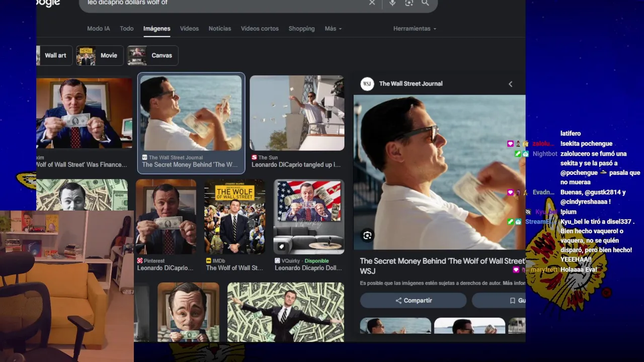Viewport: 644px width, 362px height.
Task: Select the Imágenes tab
Action: [156, 29]
